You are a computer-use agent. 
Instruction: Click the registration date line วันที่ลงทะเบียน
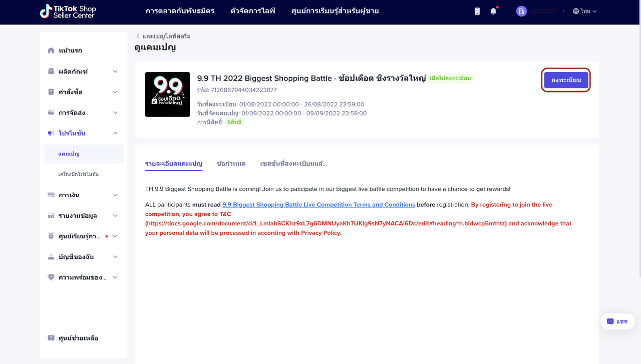click(281, 104)
